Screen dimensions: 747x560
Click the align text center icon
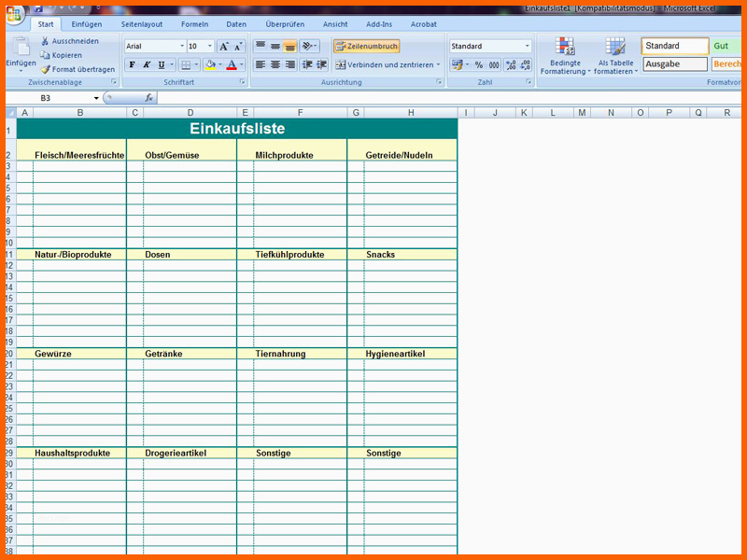(275, 64)
